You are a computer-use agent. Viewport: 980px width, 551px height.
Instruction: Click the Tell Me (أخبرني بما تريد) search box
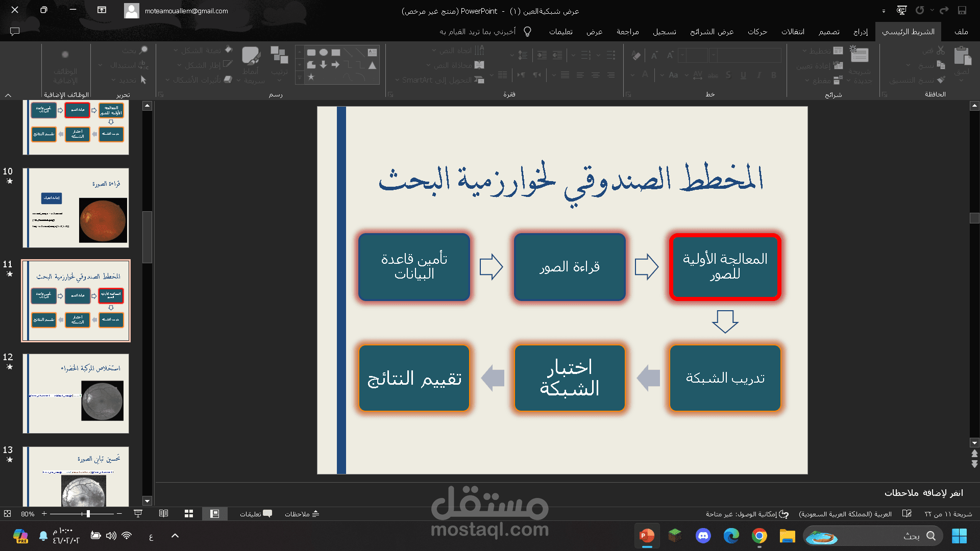click(485, 32)
